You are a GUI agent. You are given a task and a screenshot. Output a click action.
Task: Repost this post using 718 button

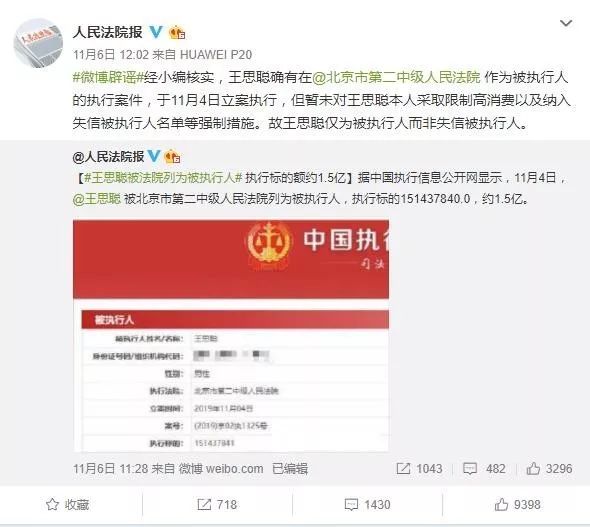click(x=217, y=504)
